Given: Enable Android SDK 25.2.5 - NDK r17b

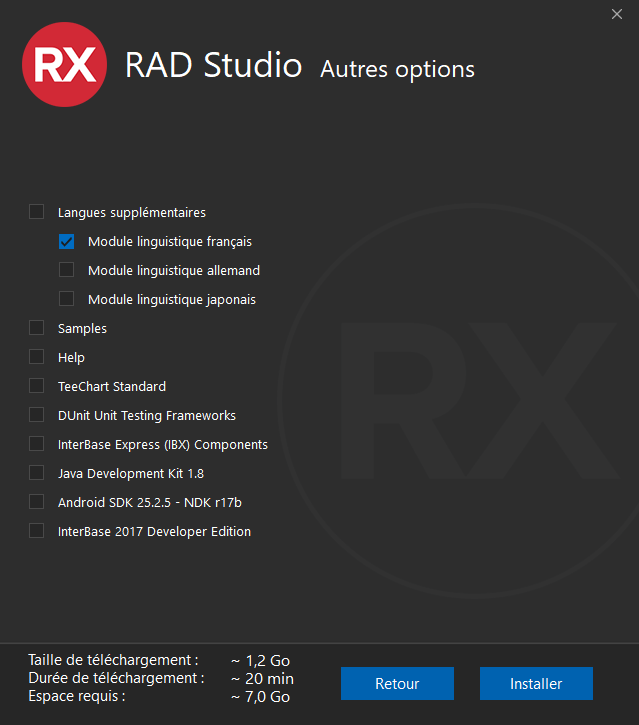Looking at the screenshot, I should (x=37, y=502).
